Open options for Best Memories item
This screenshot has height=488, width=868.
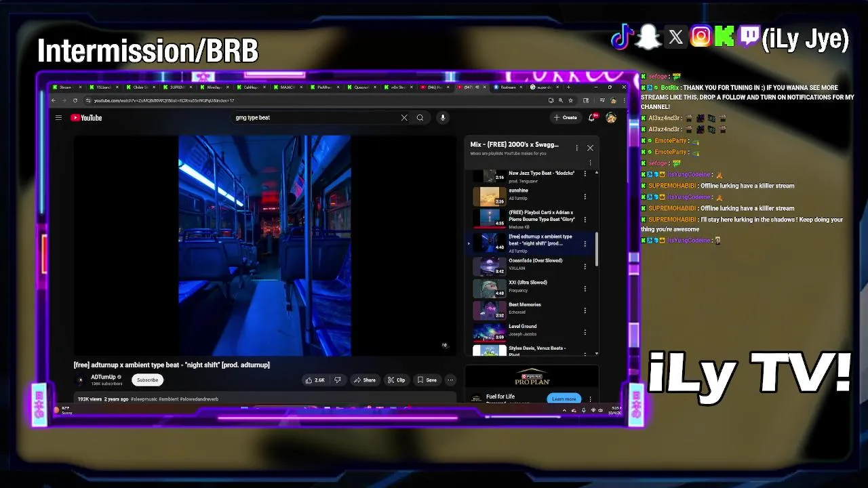pyautogui.click(x=585, y=311)
